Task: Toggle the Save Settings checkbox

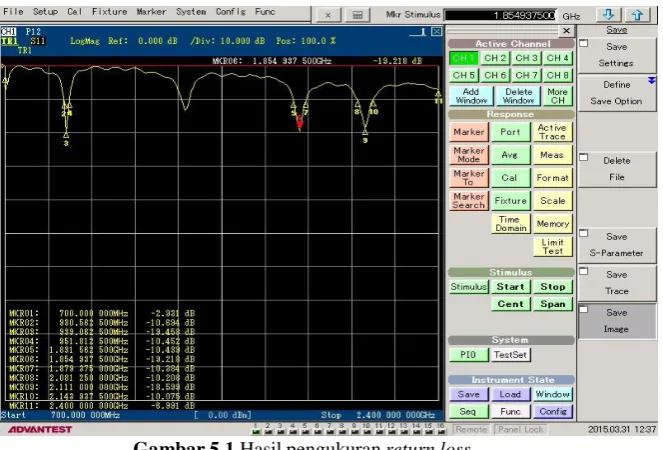Action: [x=584, y=43]
